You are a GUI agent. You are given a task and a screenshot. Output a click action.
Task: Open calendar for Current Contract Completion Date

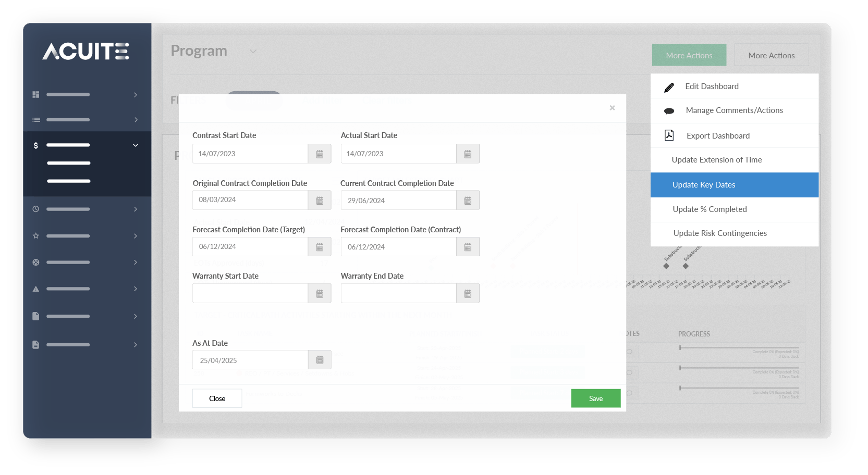pos(468,200)
